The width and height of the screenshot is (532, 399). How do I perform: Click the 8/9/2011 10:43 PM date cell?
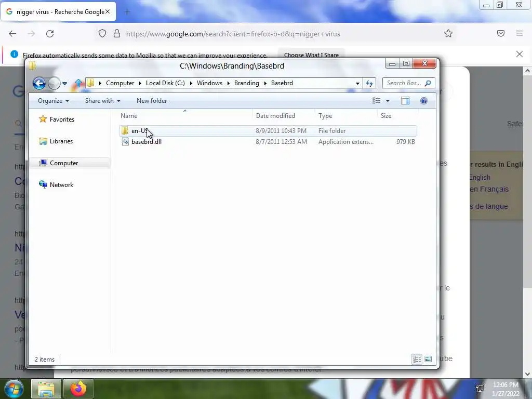click(281, 130)
